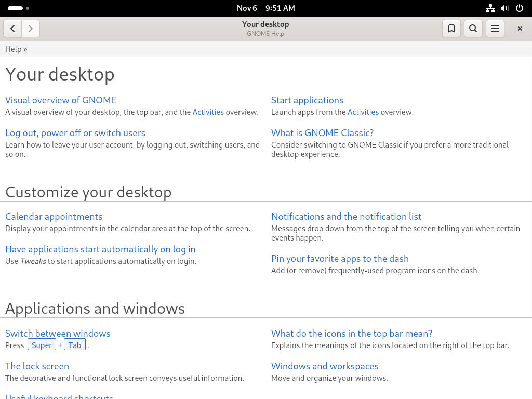Open What do the icons in the top bar mean?

click(352, 334)
